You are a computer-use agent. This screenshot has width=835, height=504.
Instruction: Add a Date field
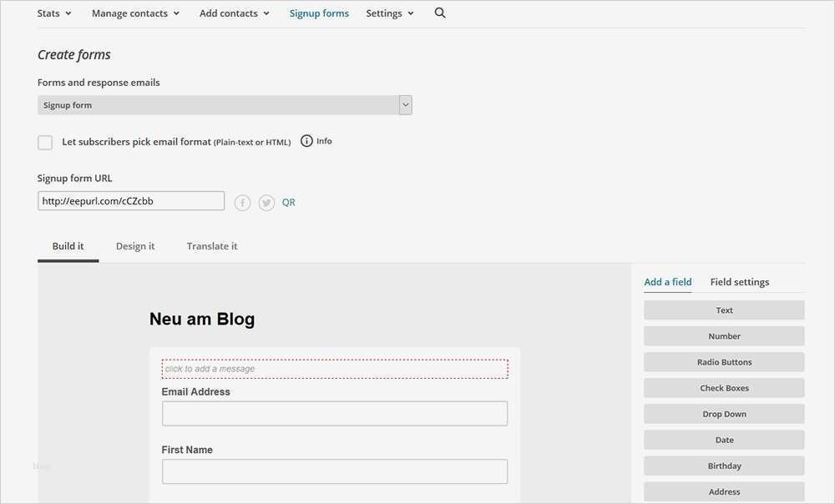tap(724, 440)
